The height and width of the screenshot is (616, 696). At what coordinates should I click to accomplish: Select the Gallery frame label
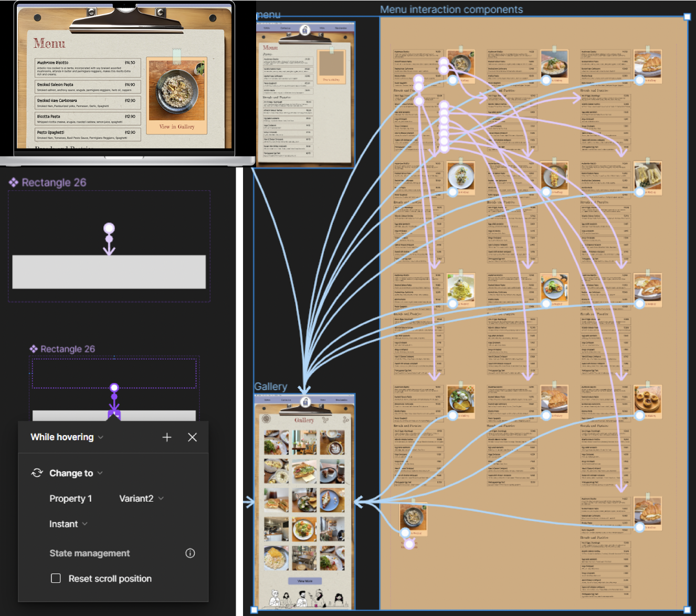click(x=270, y=387)
